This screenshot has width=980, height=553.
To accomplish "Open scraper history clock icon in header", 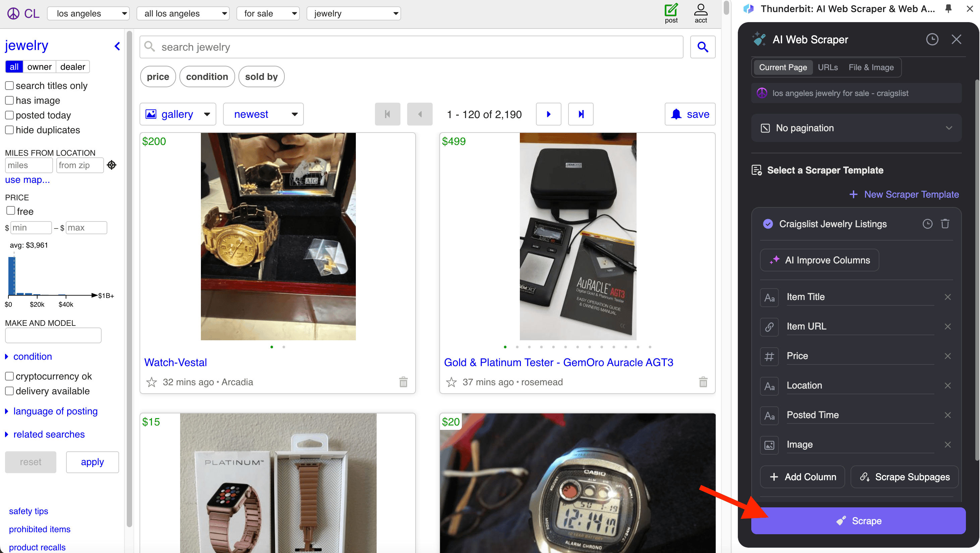I will coord(932,39).
